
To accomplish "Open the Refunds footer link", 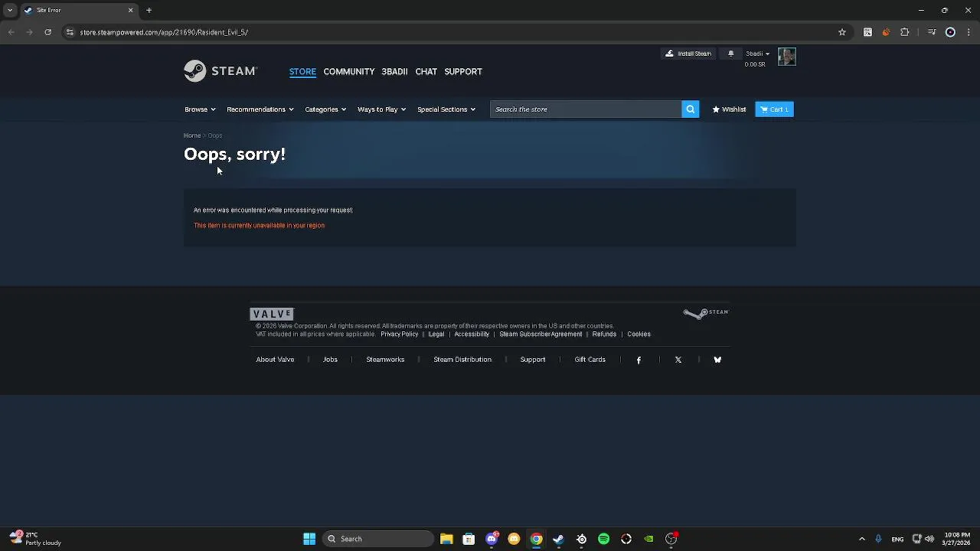I will 604,334.
